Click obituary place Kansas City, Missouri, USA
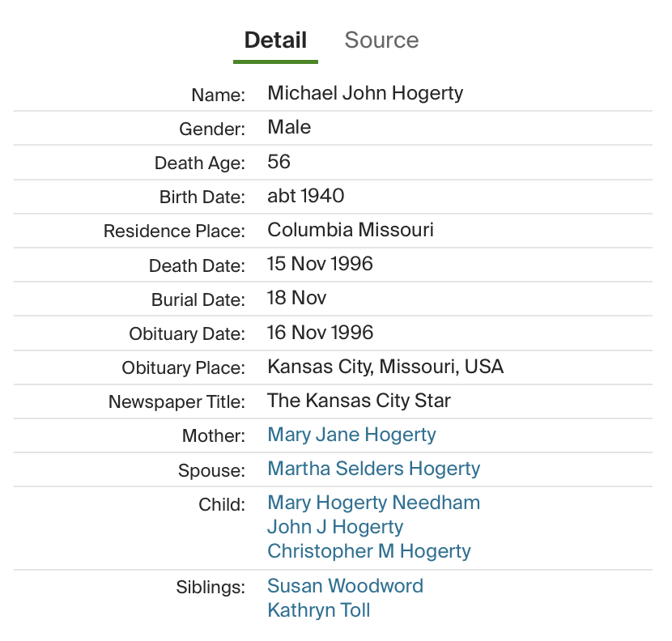This screenshot has width=672, height=641. (x=385, y=367)
